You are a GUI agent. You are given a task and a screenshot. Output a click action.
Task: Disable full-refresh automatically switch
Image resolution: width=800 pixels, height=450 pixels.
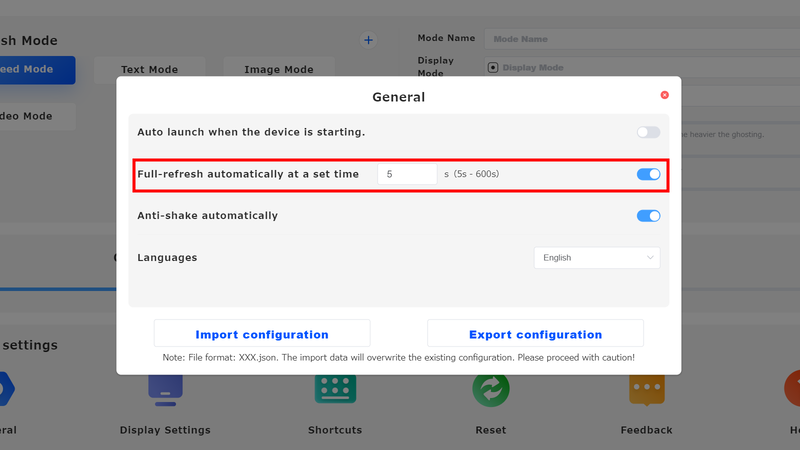pos(648,174)
